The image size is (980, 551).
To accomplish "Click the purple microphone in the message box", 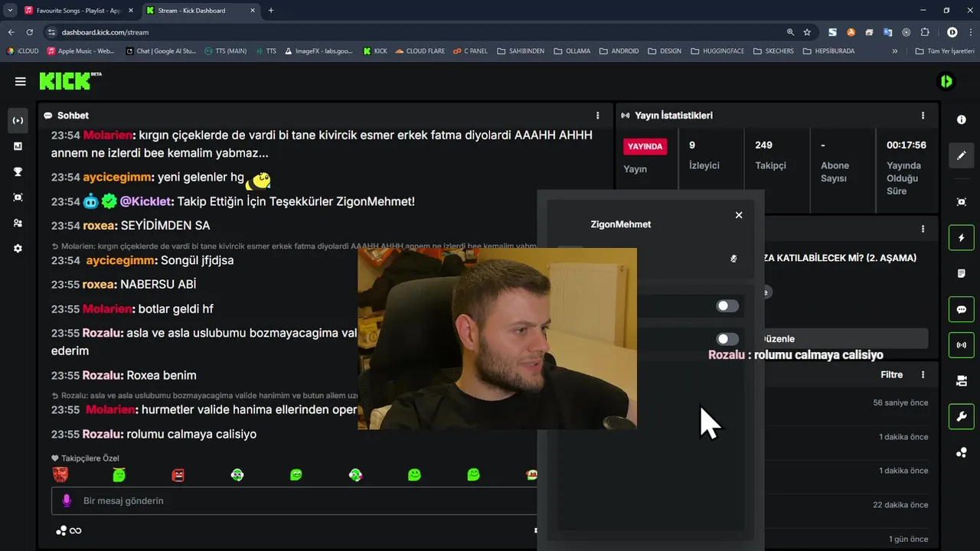I will pyautogui.click(x=67, y=500).
